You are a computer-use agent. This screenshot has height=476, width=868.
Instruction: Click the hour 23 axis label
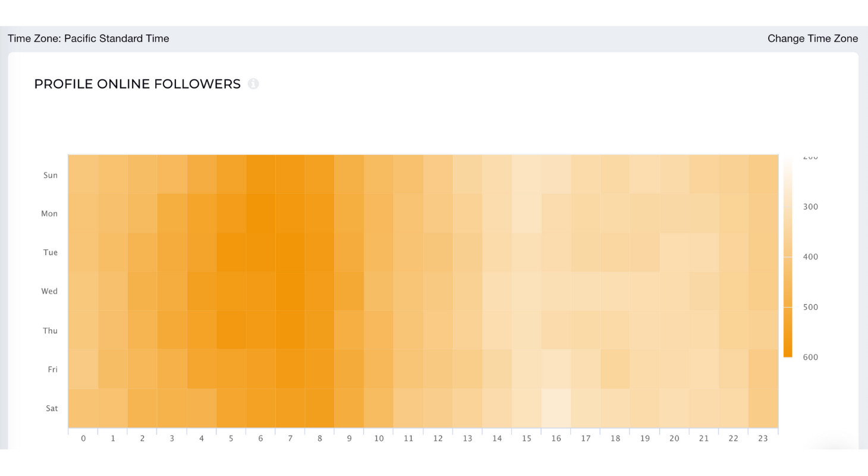pos(763,439)
